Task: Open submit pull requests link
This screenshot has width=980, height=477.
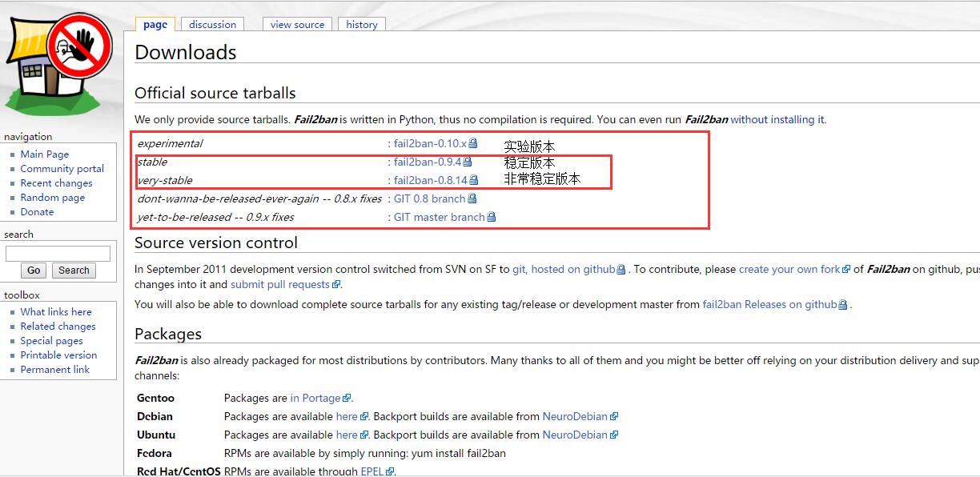Action: [280, 284]
